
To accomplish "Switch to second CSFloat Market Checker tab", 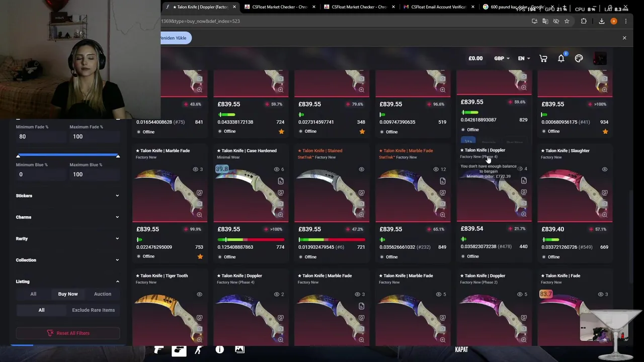I will pyautogui.click(x=359, y=7).
